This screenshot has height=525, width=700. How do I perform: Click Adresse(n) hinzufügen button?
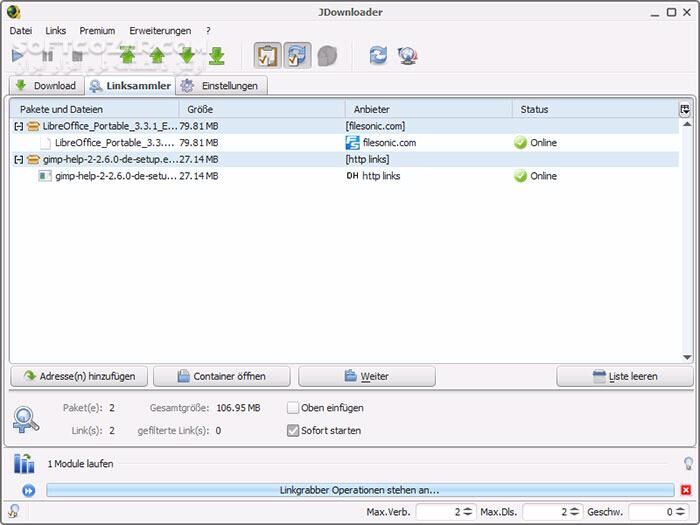tap(79, 376)
